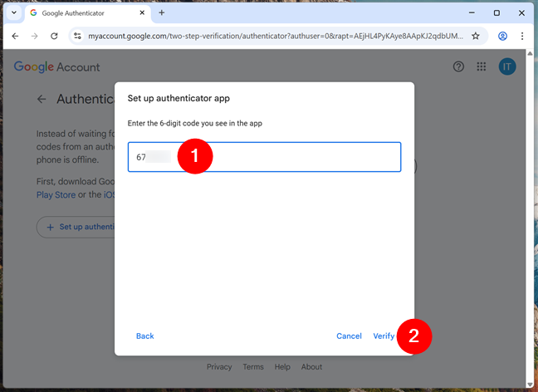Open site information icon in address bar
538x392 pixels.
pyautogui.click(x=78, y=36)
